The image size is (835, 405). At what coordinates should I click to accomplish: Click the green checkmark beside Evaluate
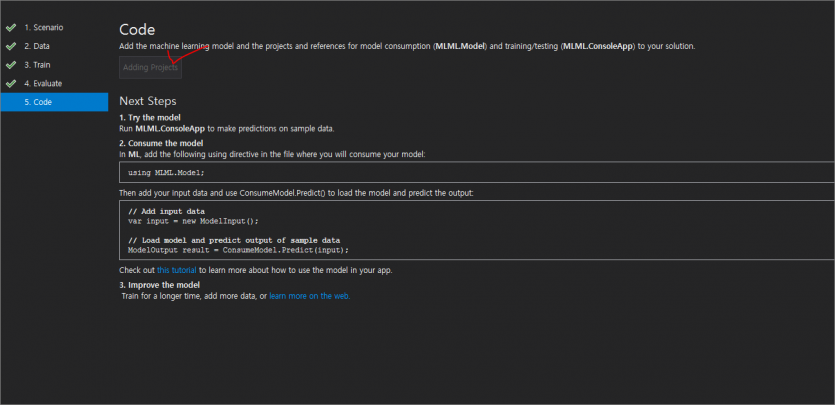(11, 84)
